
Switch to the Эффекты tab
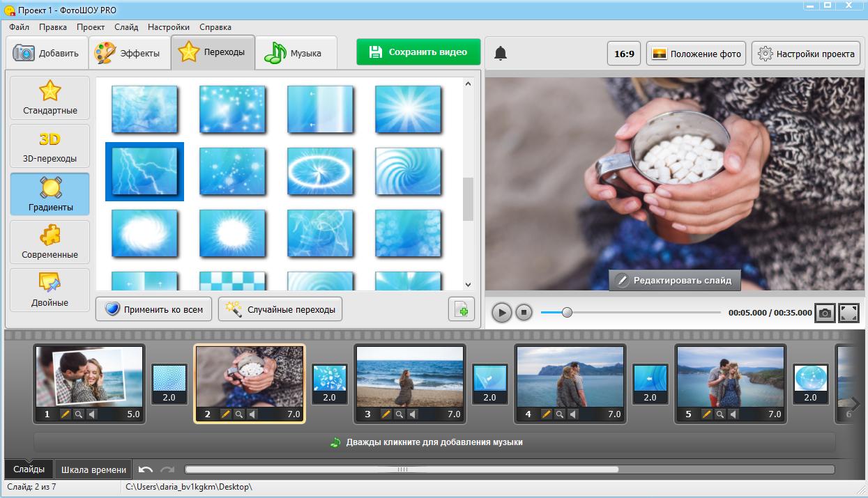pyautogui.click(x=130, y=53)
